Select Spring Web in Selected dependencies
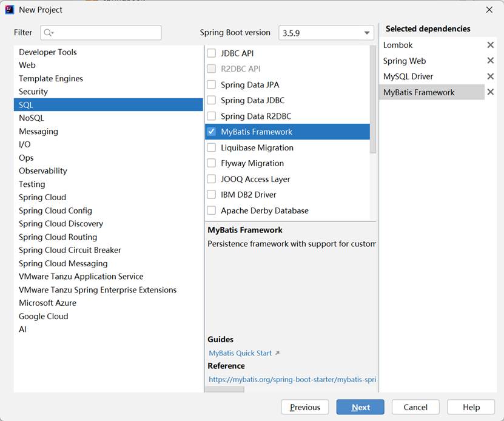 coord(432,61)
